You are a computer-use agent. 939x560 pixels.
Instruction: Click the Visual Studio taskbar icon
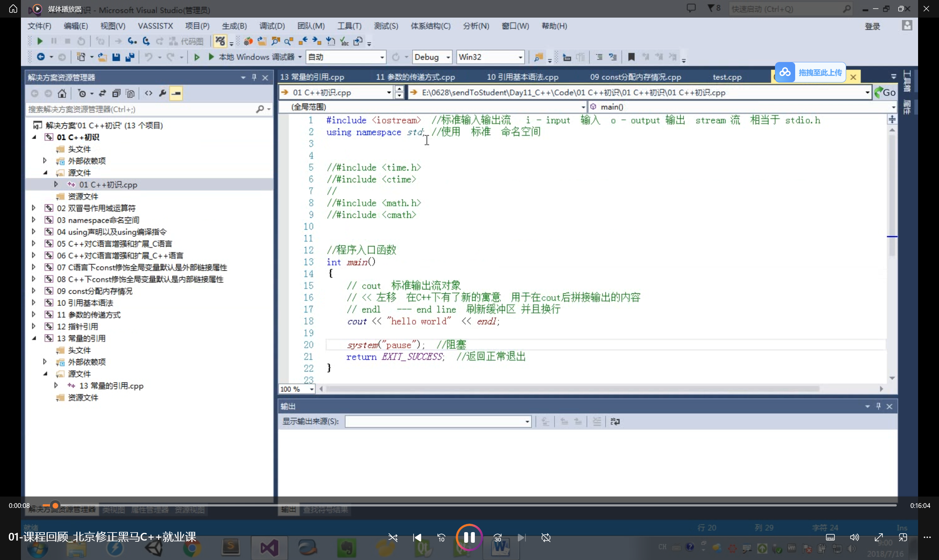point(269,548)
